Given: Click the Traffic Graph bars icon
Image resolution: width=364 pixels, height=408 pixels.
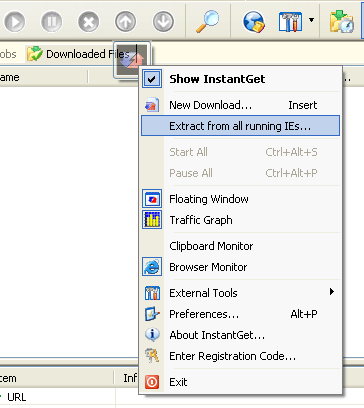Looking at the screenshot, I should (152, 220).
